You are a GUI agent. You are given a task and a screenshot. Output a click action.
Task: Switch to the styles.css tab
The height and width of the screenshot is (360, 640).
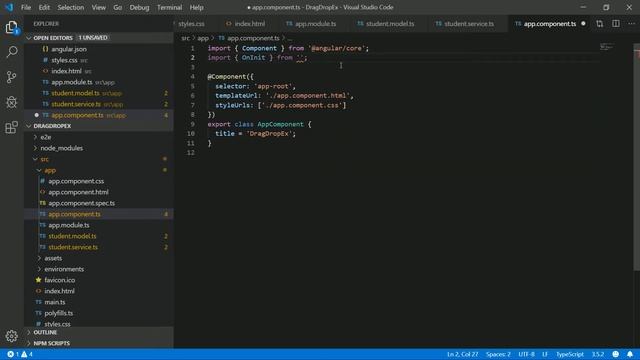(x=191, y=24)
